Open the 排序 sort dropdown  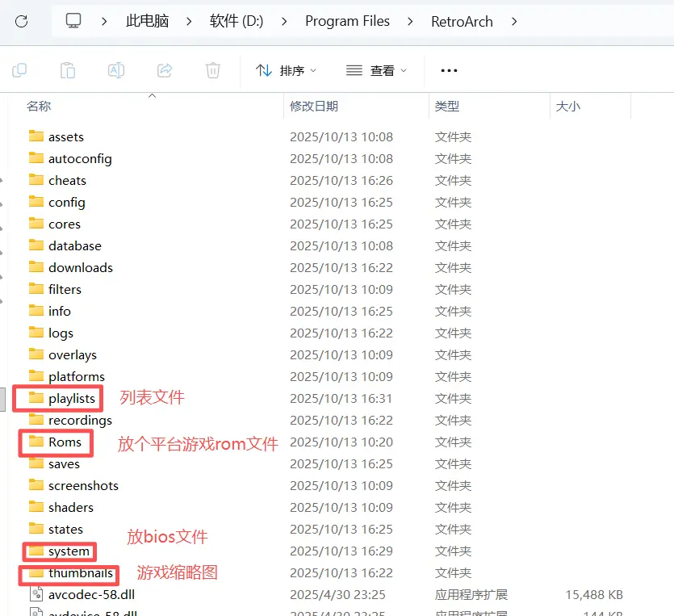point(286,70)
